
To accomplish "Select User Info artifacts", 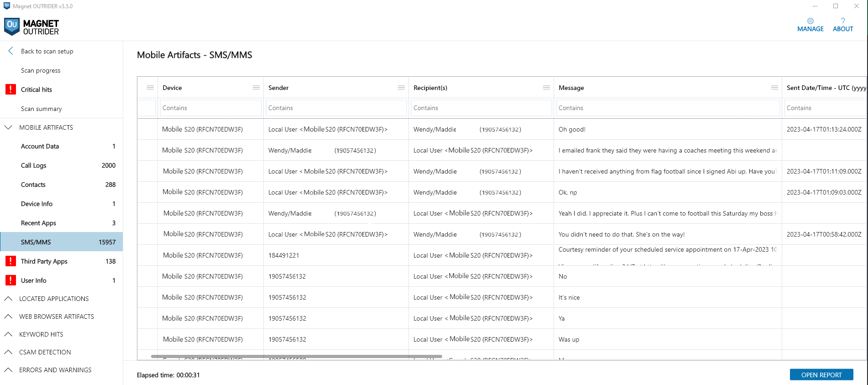I will [62, 280].
